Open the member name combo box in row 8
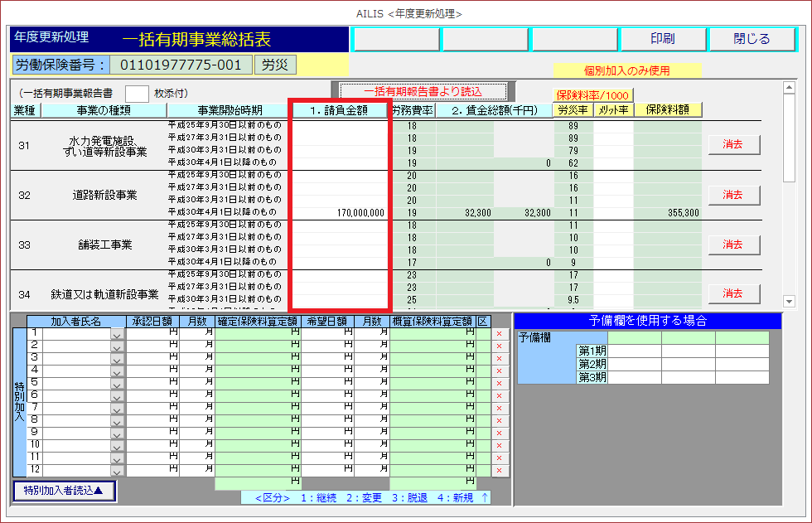The height and width of the screenshot is (523, 812). point(117,420)
